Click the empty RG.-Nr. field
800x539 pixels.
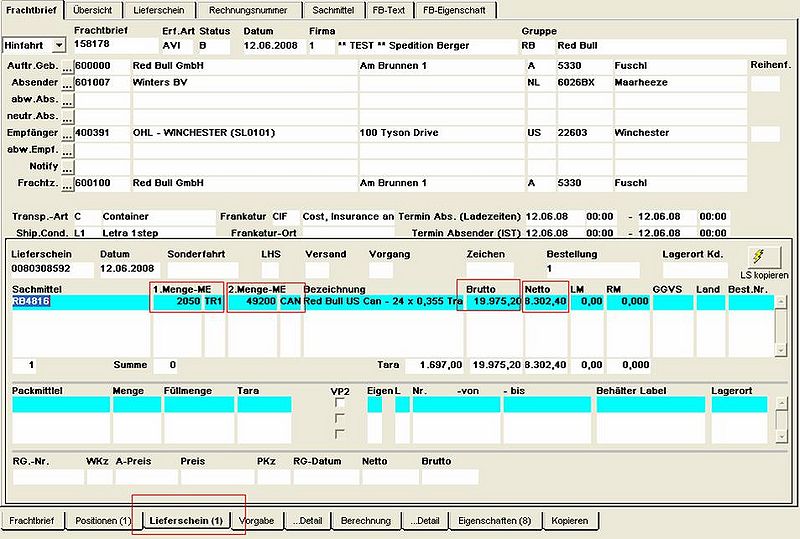[x=47, y=477]
